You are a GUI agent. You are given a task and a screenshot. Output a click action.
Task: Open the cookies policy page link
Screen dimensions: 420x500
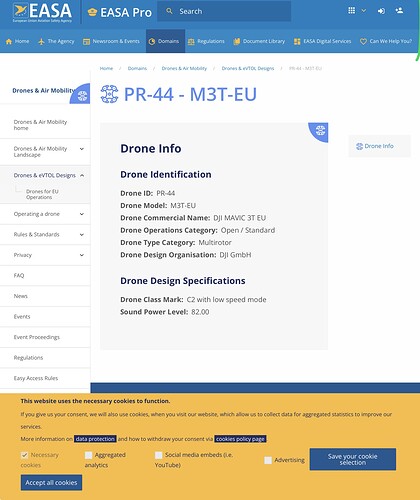pyautogui.click(x=240, y=439)
